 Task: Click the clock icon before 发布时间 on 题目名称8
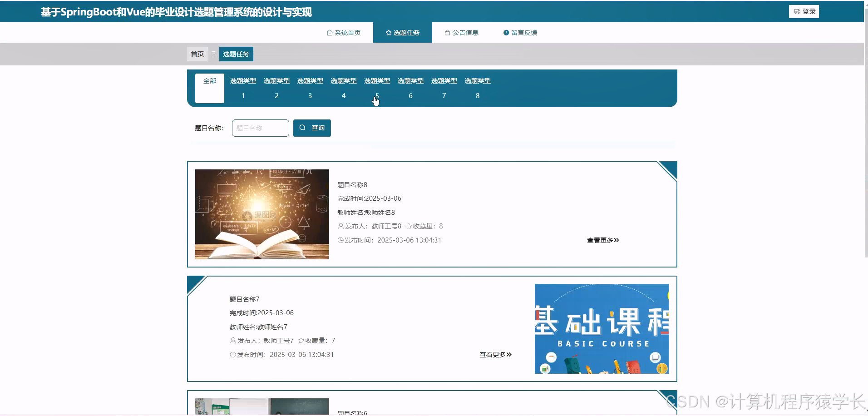pos(340,240)
